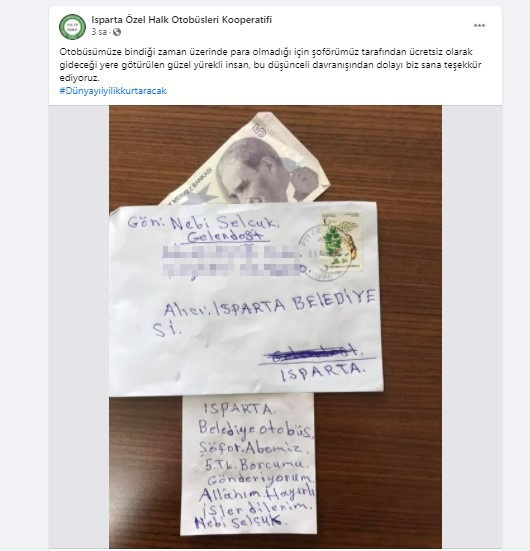
Task: Click the handwritten note below the envelope
Action: click(x=248, y=464)
